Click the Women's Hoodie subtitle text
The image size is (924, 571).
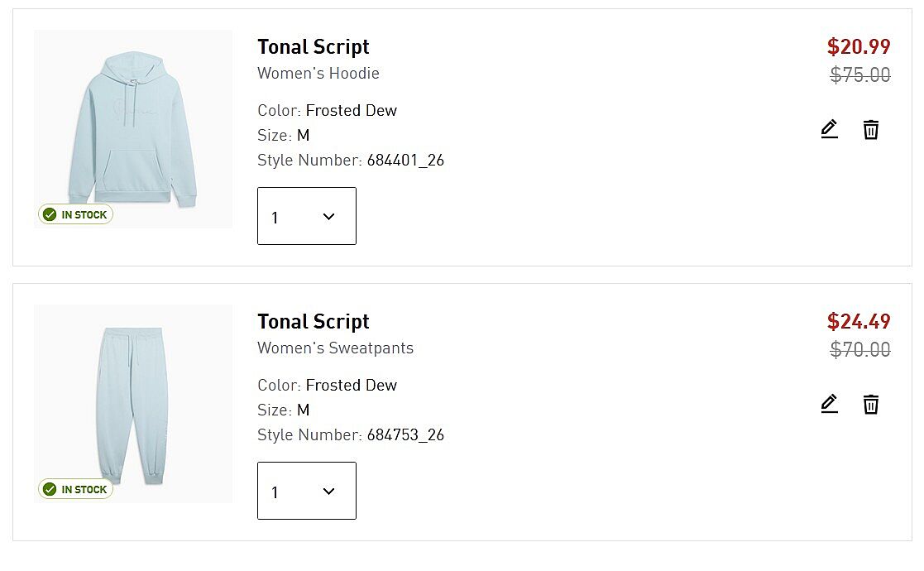coord(318,74)
